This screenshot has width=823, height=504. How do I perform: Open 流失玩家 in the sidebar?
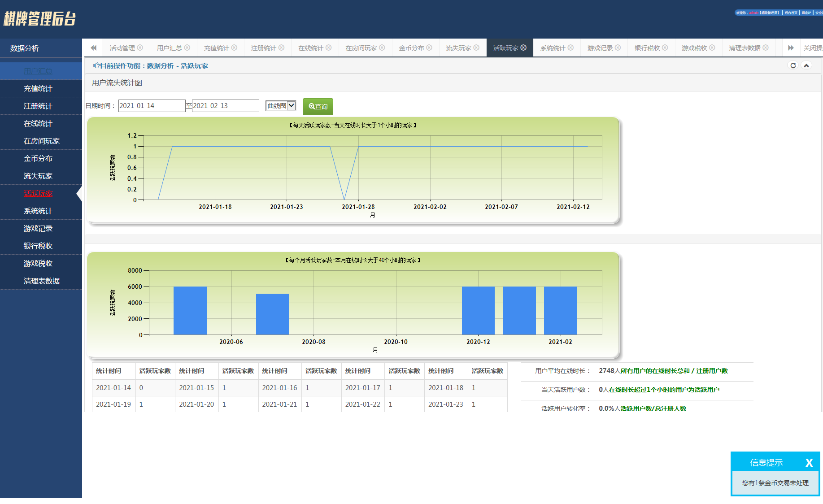coord(38,176)
